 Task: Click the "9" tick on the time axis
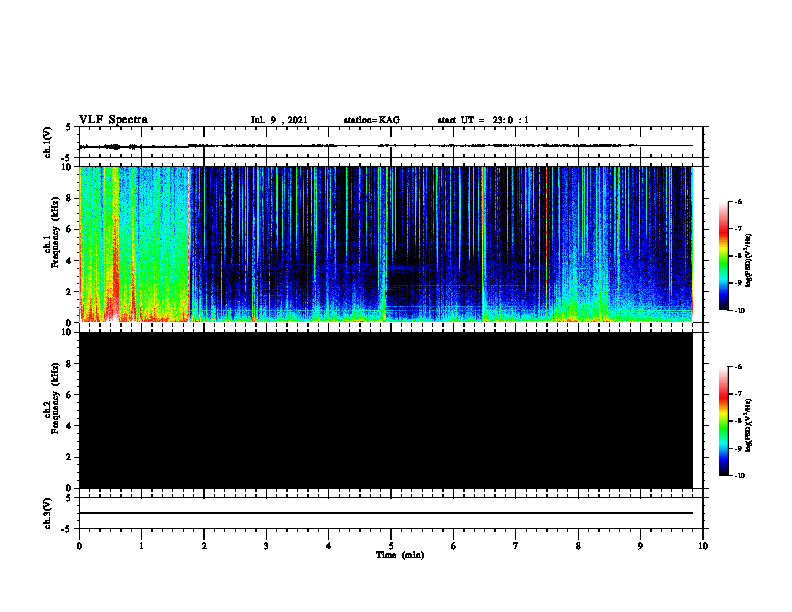640,546
